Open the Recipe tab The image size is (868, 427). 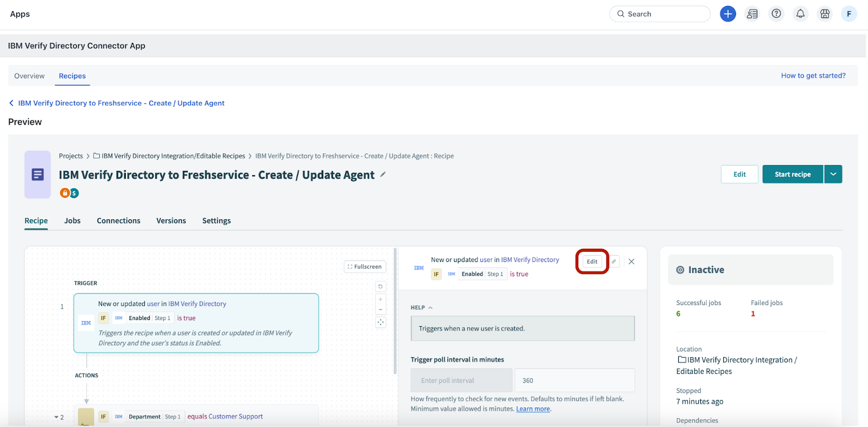click(x=36, y=221)
